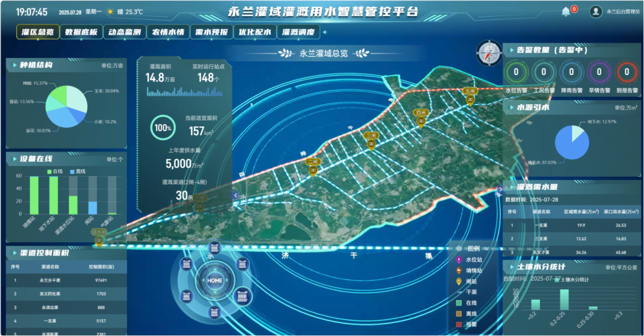
Task: Toggle 离线 status in map legend
Action: click(x=466, y=314)
